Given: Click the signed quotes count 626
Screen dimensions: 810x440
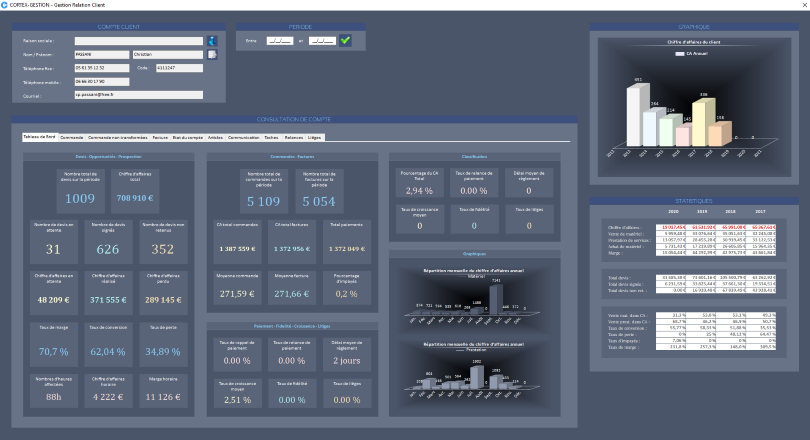Looking at the screenshot, I should (x=108, y=249).
